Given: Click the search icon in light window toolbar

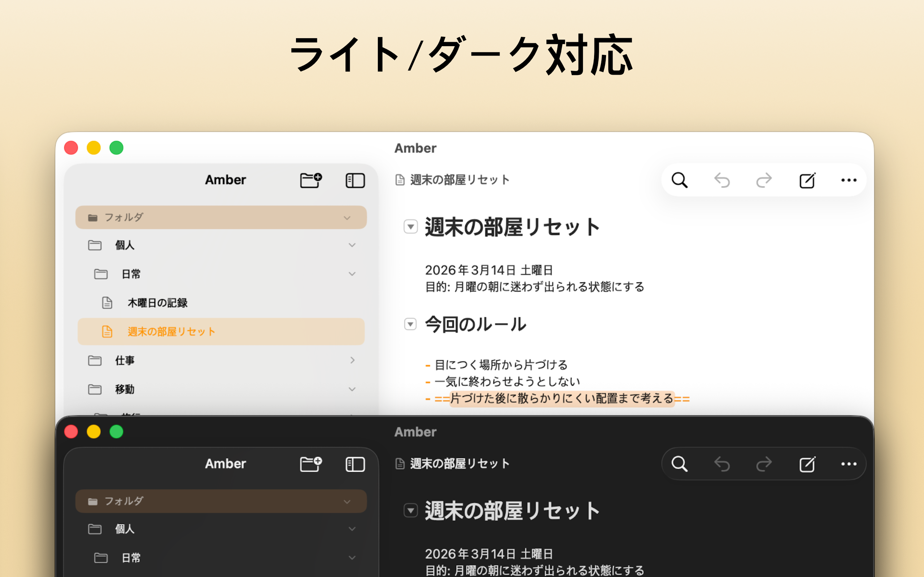Looking at the screenshot, I should pyautogui.click(x=679, y=180).
